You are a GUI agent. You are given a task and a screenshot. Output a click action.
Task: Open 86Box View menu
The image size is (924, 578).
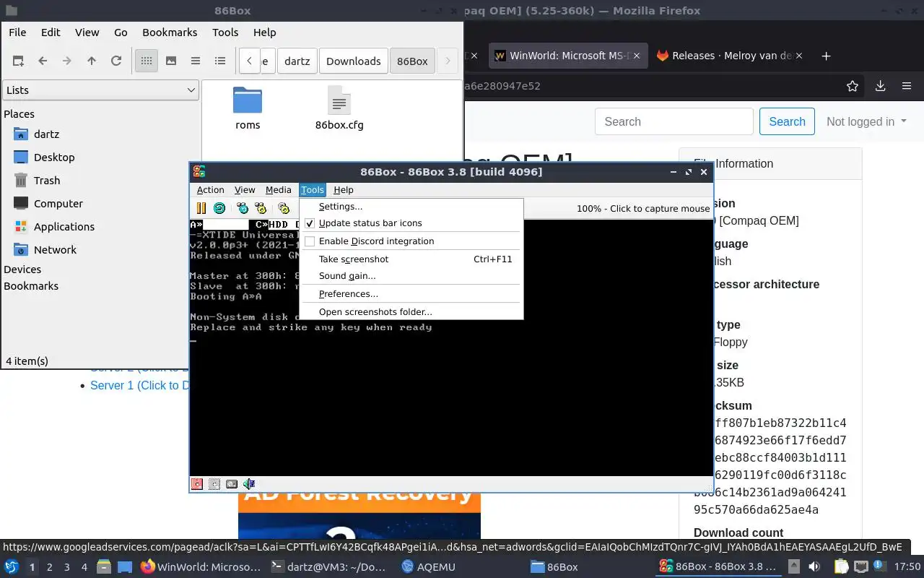(245, 190)
